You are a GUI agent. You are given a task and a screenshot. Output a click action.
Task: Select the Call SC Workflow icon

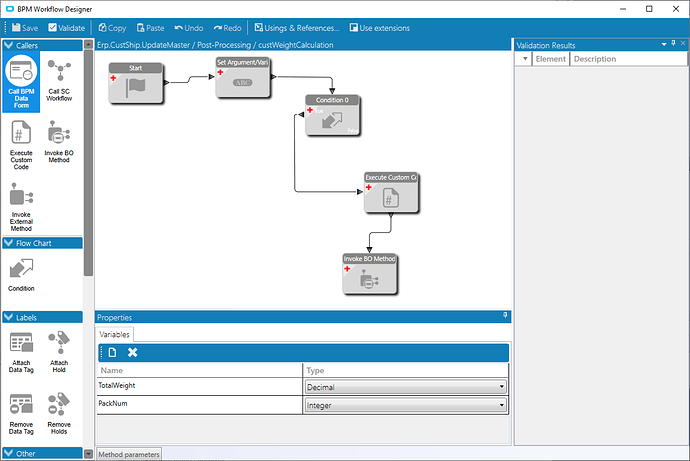59,83
